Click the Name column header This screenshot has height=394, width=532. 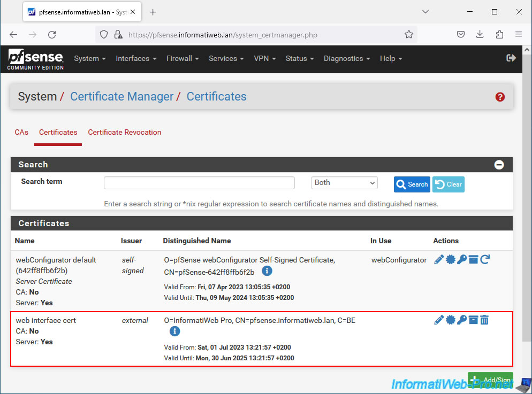pyautogui.click(x=25, y=241)
